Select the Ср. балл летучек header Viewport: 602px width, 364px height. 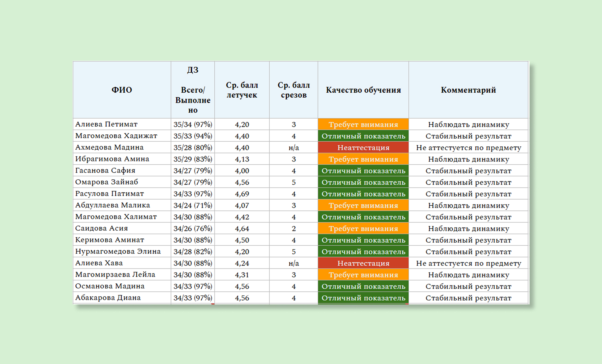coord(242,90)
